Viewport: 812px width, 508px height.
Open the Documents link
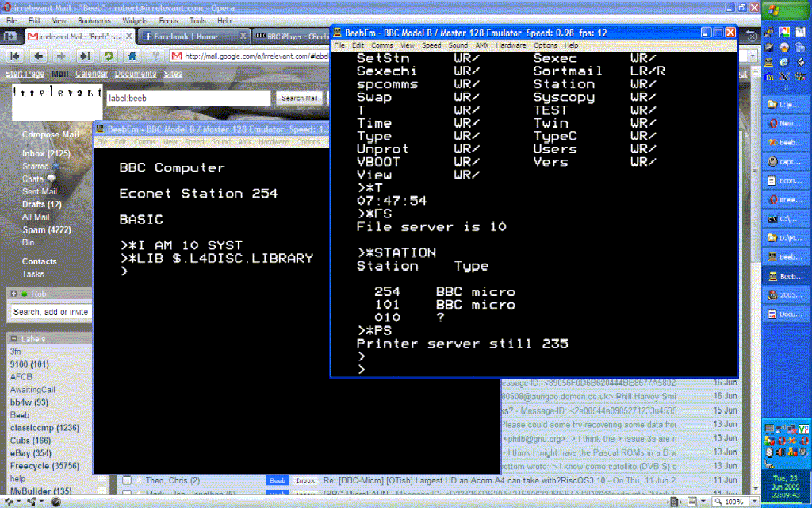click(x=135, y=74)
